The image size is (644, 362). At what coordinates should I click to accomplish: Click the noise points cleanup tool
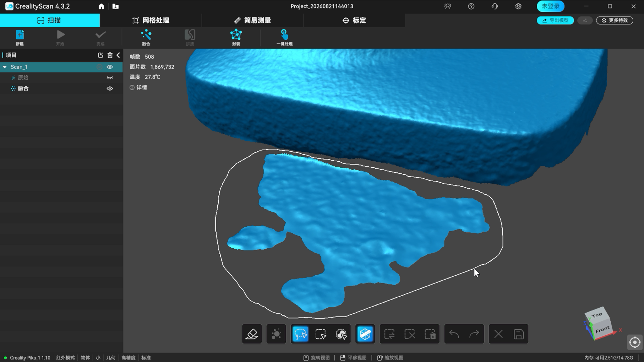pos(276,334)
